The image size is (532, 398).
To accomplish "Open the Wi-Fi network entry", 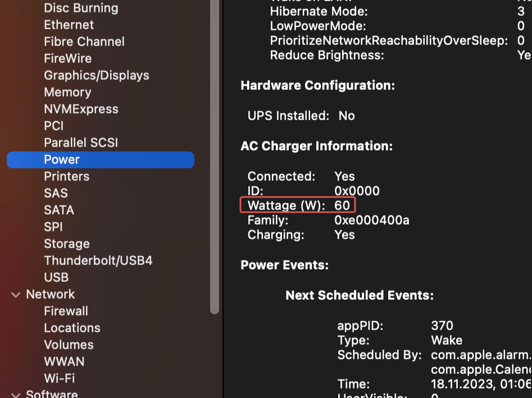I will [x=60, y=378].
